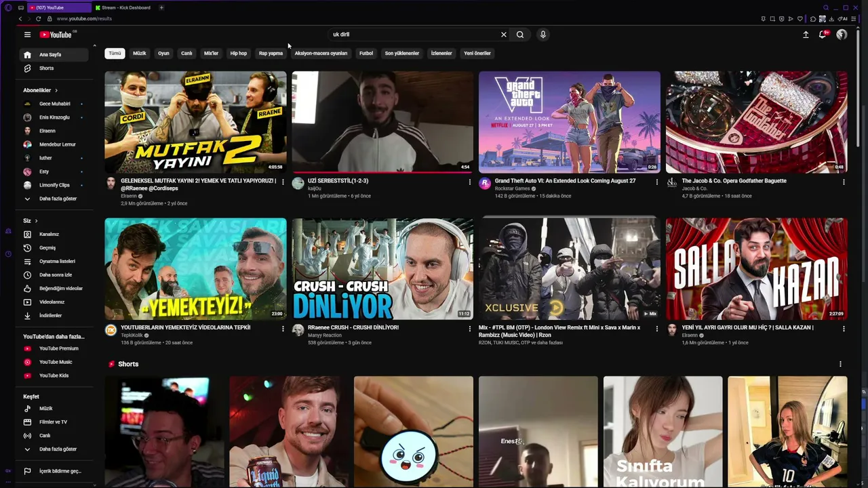Open Daha sonra izle list
This screenshot has width=868, height=488.
[54, 275]
